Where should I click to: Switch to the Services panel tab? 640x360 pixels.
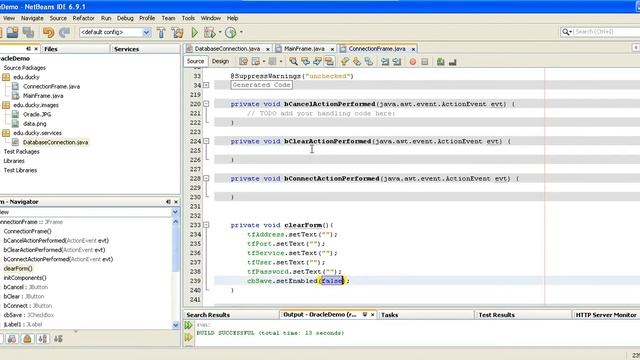(x=145, y=49)
